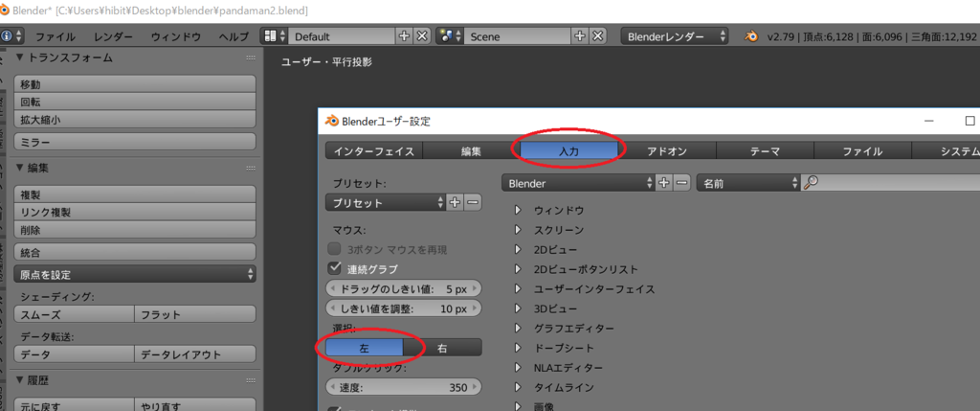Open the scene browser icon next to Scene
Screen dimensions: 980x411
click(451, 36)
